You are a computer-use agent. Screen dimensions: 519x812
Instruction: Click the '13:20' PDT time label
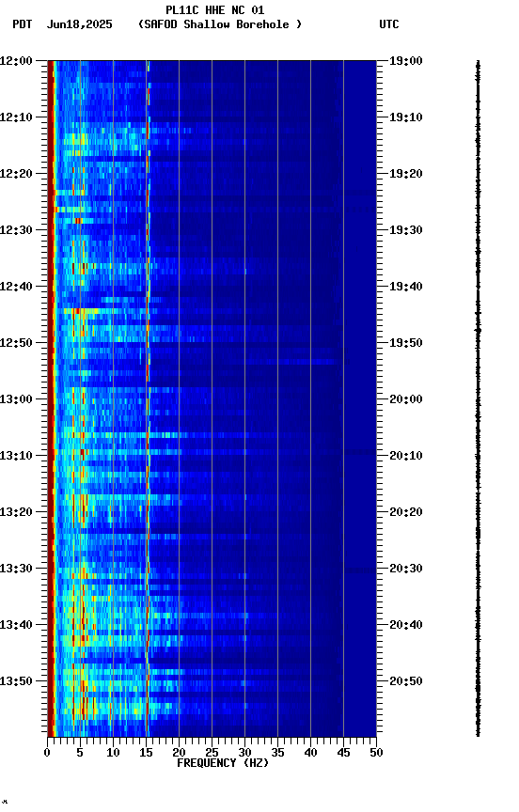pyautogui.click(x=16, y=512)
